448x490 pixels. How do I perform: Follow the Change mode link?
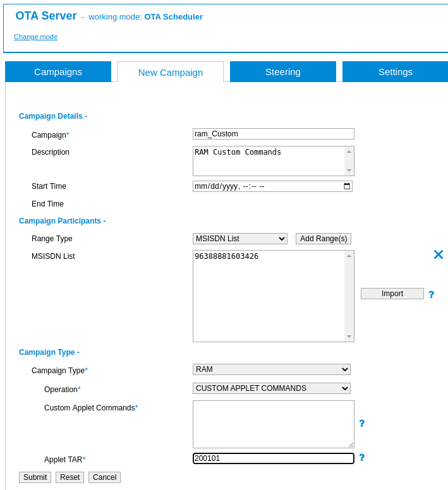[35, 37]
